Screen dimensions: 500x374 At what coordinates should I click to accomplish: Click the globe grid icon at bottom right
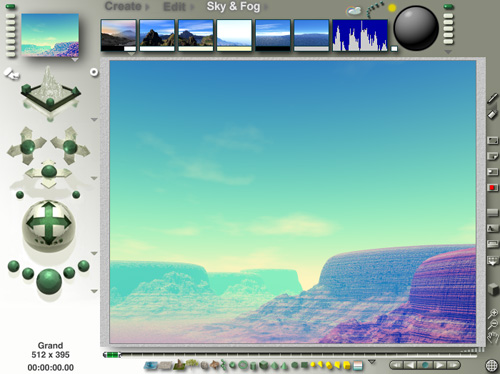tap(491, 365)
